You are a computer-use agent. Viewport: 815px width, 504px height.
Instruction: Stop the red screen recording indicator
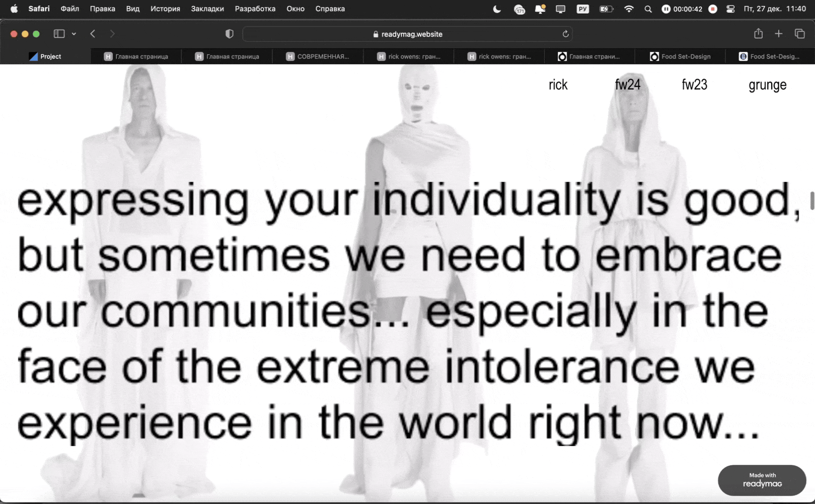(713, 9)
